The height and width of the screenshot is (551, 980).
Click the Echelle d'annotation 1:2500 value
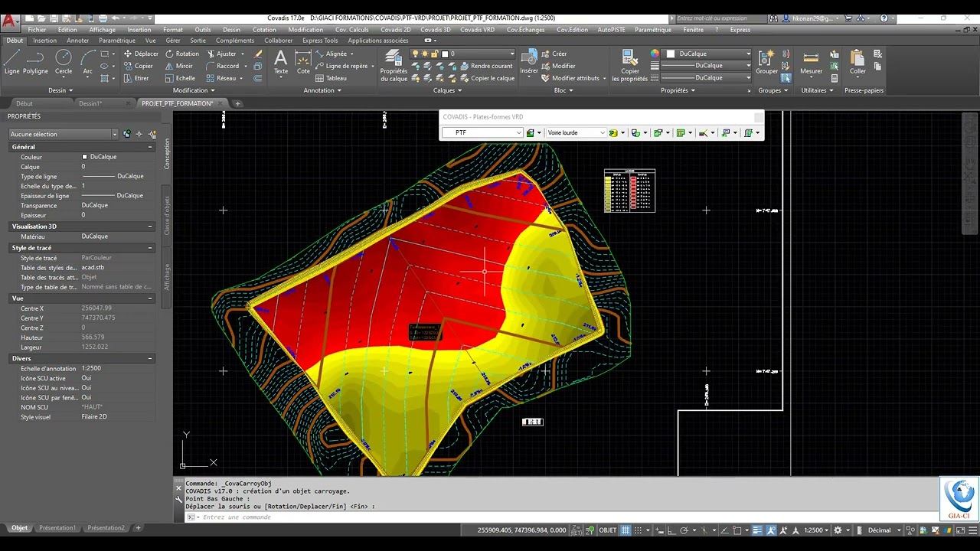click(x=91, y=368)
